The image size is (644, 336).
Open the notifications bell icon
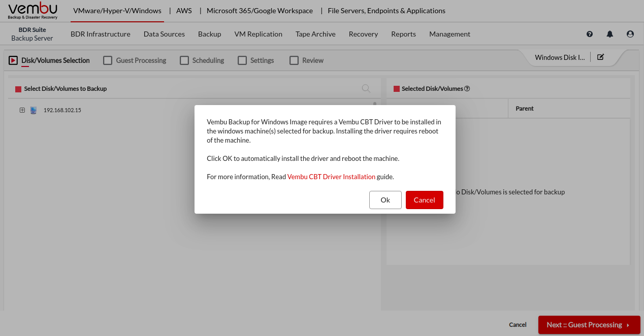coord(610,34)
